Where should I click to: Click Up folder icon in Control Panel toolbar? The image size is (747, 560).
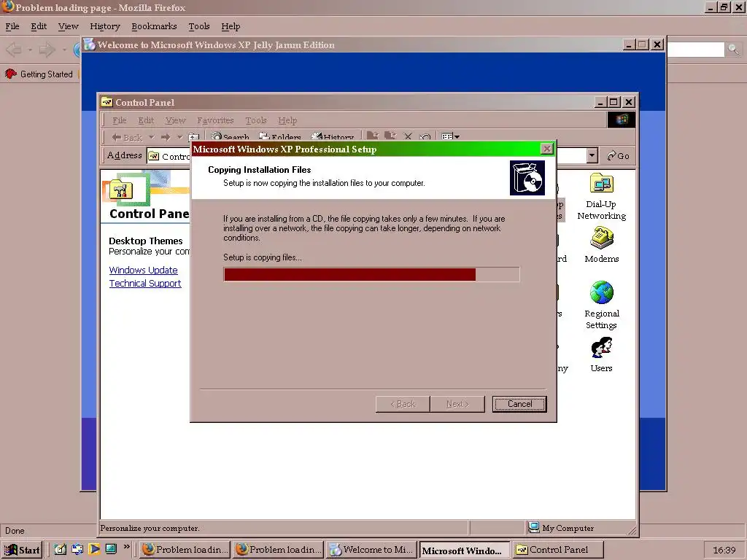(x=193, y=137)
